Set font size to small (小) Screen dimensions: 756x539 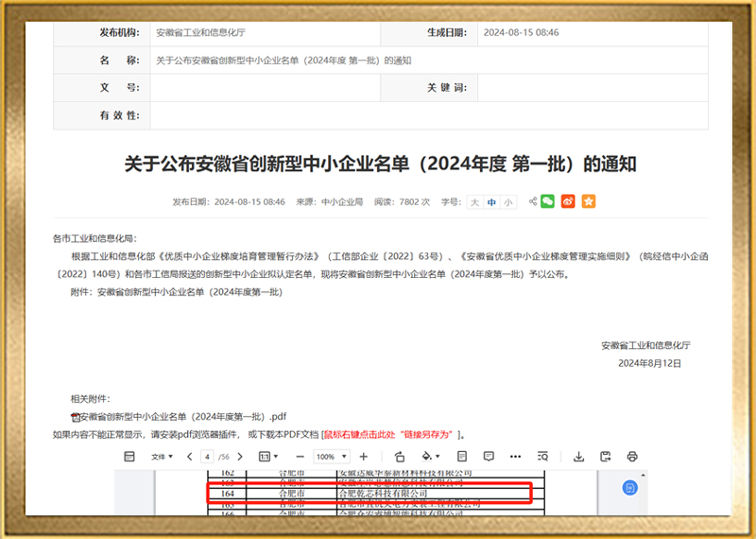click(508, 201)
